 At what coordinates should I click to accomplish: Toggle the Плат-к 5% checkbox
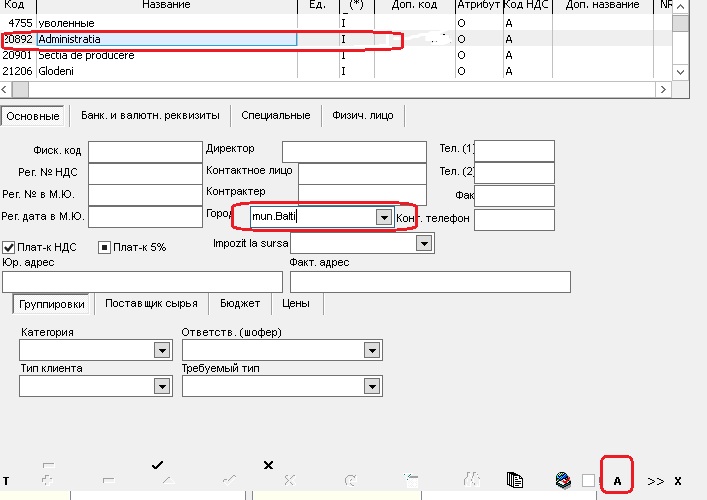click(104, 247)
